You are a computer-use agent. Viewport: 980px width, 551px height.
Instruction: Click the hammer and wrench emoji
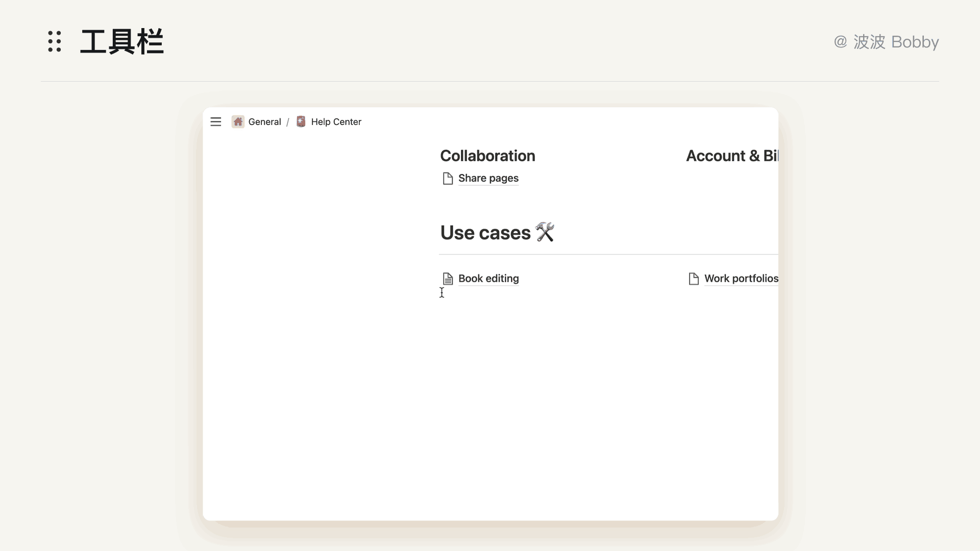545,233
